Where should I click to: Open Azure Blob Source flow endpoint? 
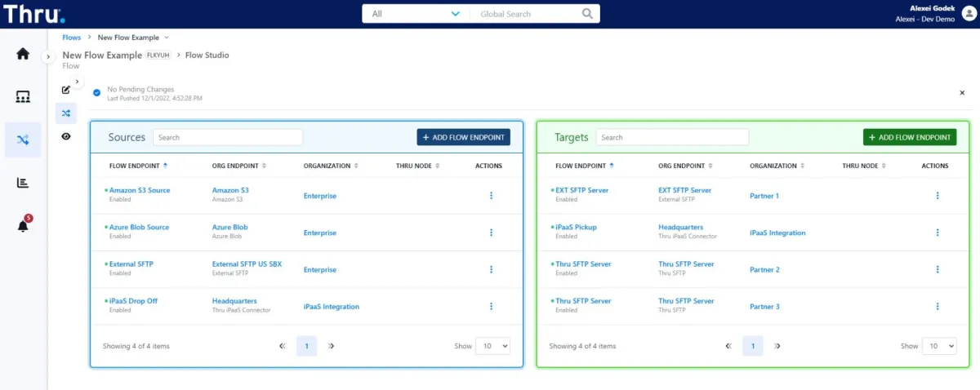point(139,227)
